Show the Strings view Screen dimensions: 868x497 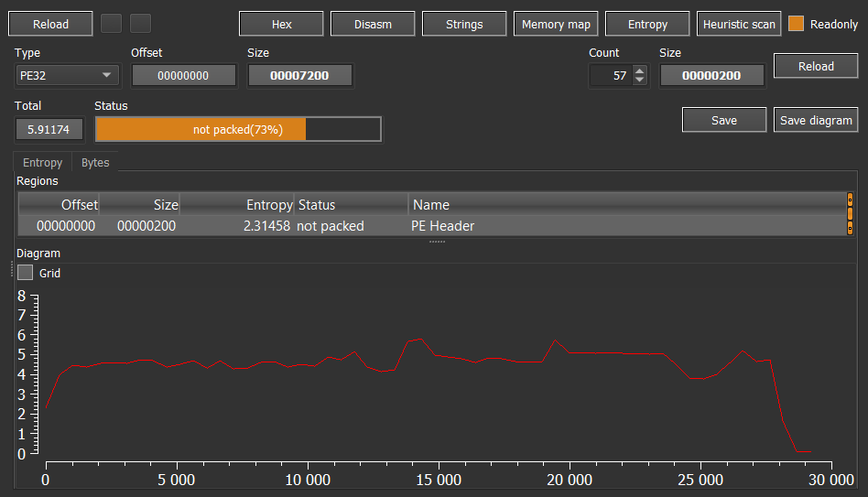tap(464, 24)
